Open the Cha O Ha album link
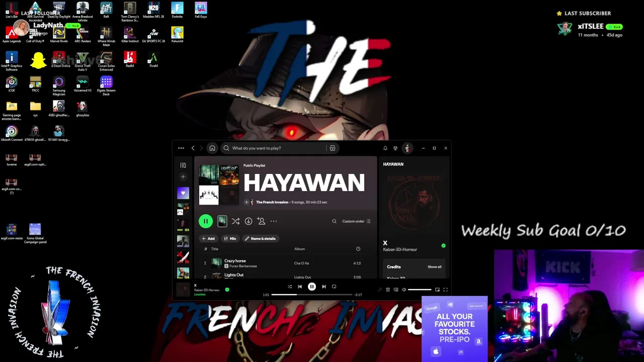The height and width of the screenshot is (362, 644). coord(301,263)
